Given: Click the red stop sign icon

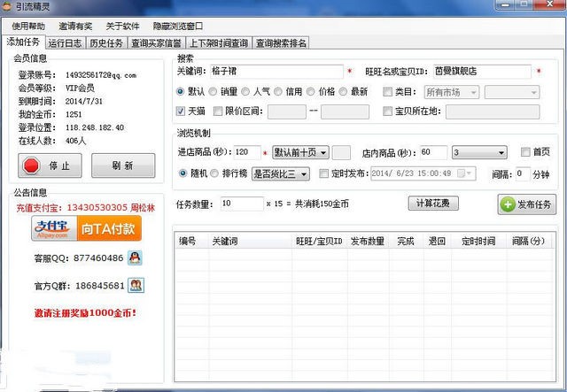Looking at the screenshot, I should point(31,165).
